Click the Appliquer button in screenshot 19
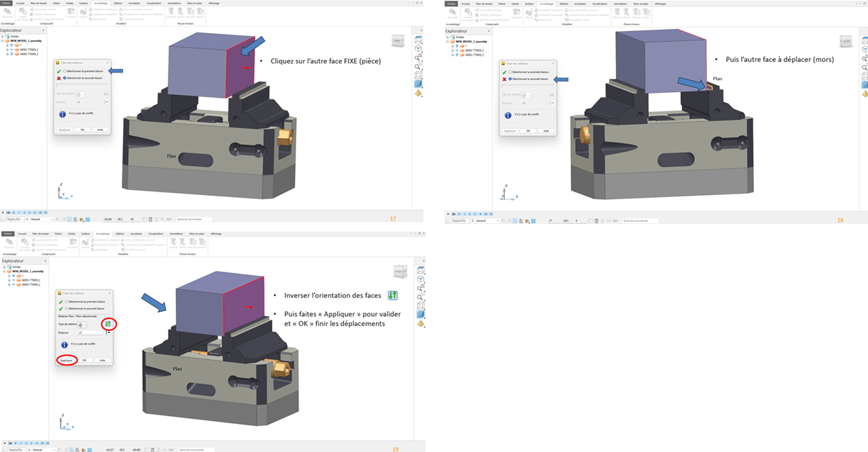 coord(67,360)
